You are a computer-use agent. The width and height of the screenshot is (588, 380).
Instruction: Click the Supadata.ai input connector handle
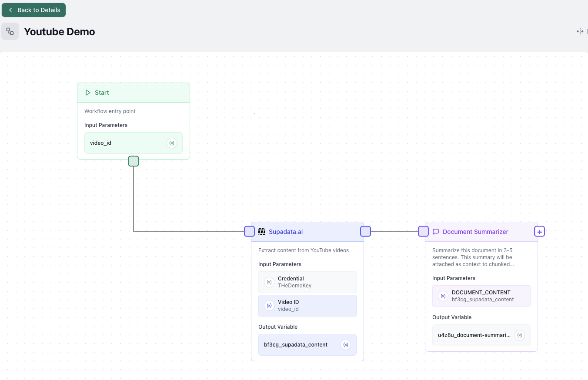pos(249,231)
